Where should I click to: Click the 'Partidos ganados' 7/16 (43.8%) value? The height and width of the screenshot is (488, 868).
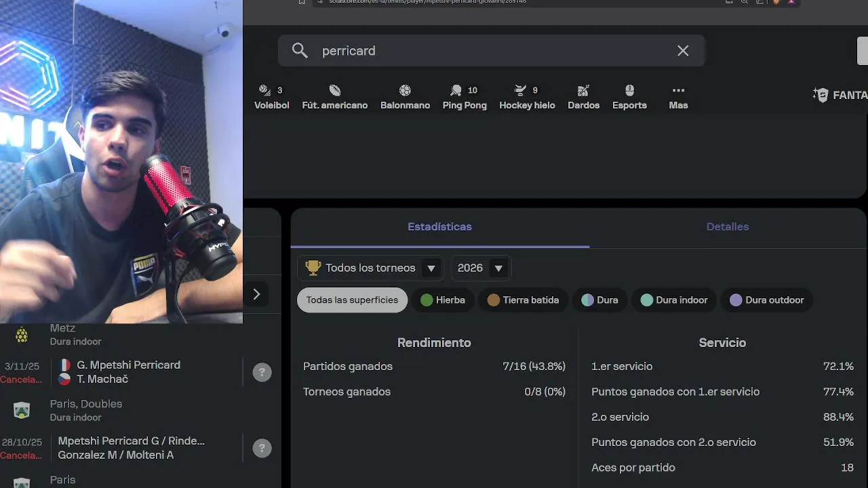point(534,366)
